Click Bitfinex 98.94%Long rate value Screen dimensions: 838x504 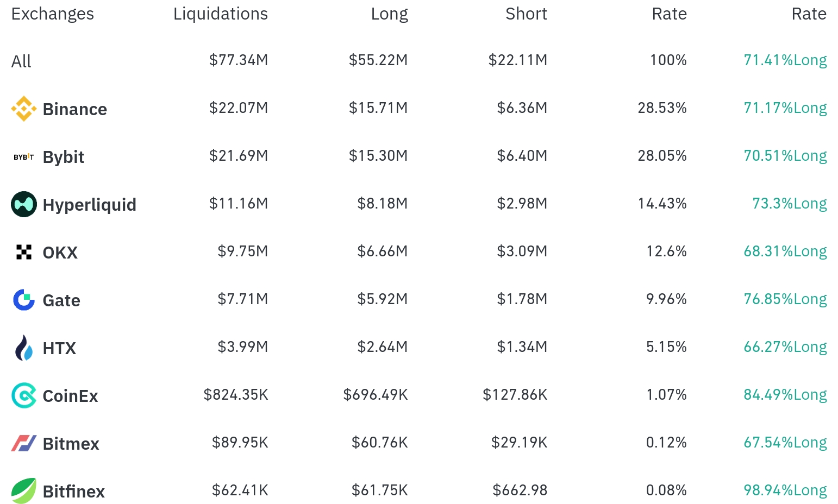click(x=785, y=490)
